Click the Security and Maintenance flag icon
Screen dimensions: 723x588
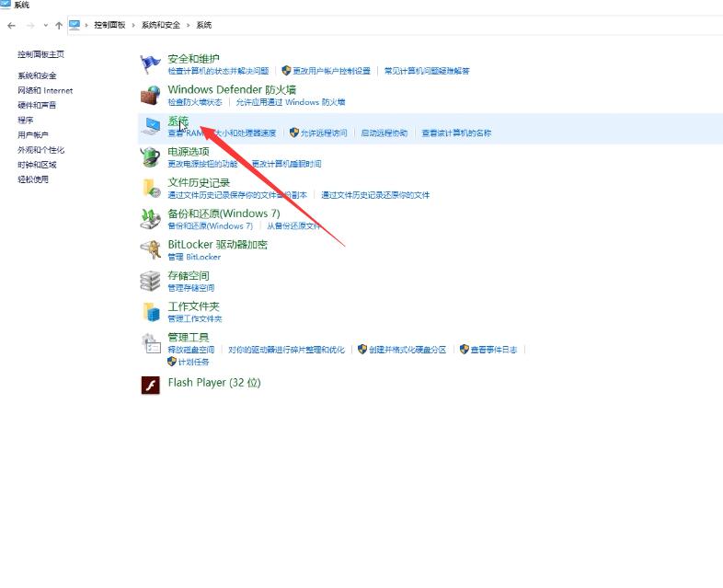click(150, 64)
